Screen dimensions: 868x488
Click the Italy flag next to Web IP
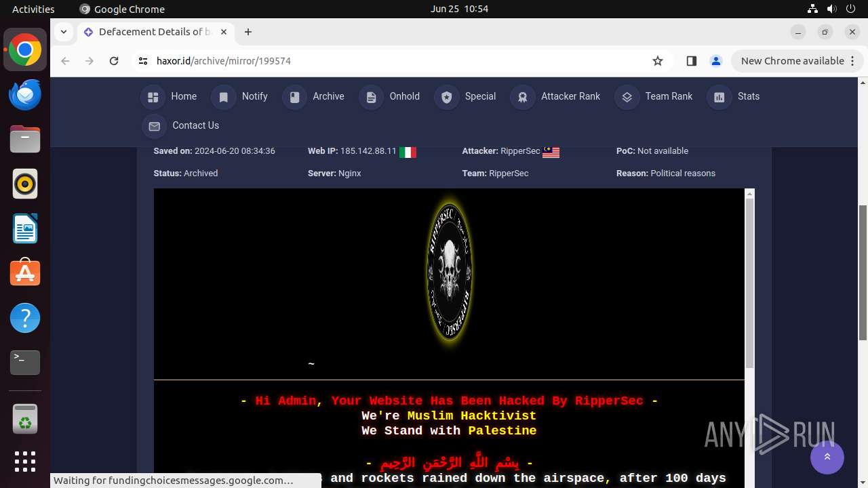(x=408, y=152)
